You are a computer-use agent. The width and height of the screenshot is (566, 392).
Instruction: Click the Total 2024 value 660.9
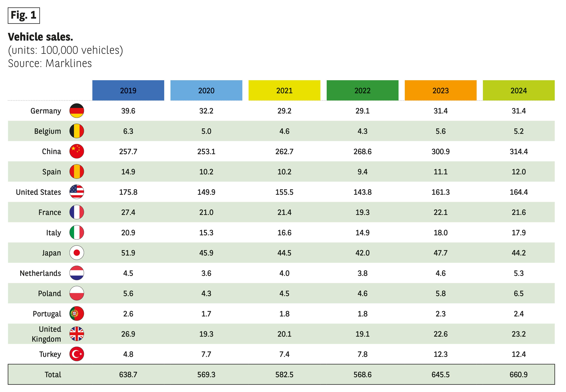519,375
